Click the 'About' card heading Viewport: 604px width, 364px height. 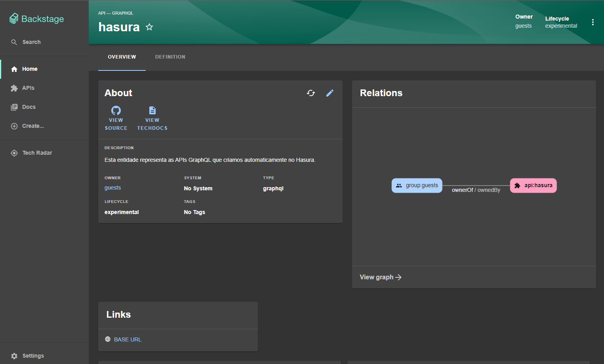coord(118,93)
